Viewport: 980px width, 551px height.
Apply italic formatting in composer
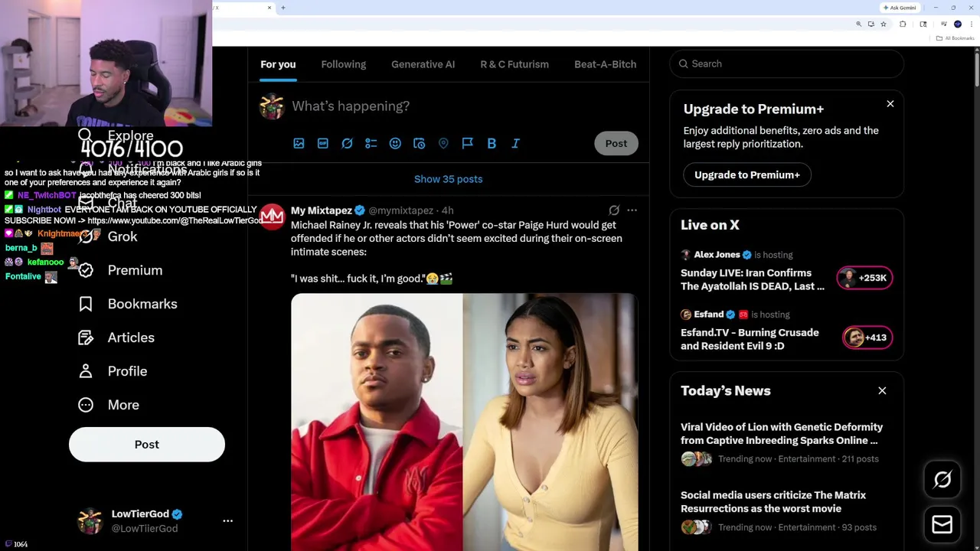(x=515, y=143)
